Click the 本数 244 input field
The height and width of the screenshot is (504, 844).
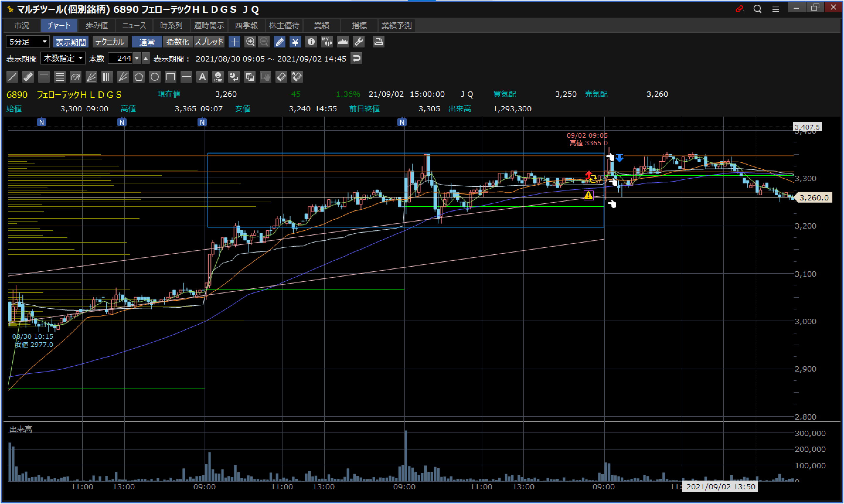(120, 58)
